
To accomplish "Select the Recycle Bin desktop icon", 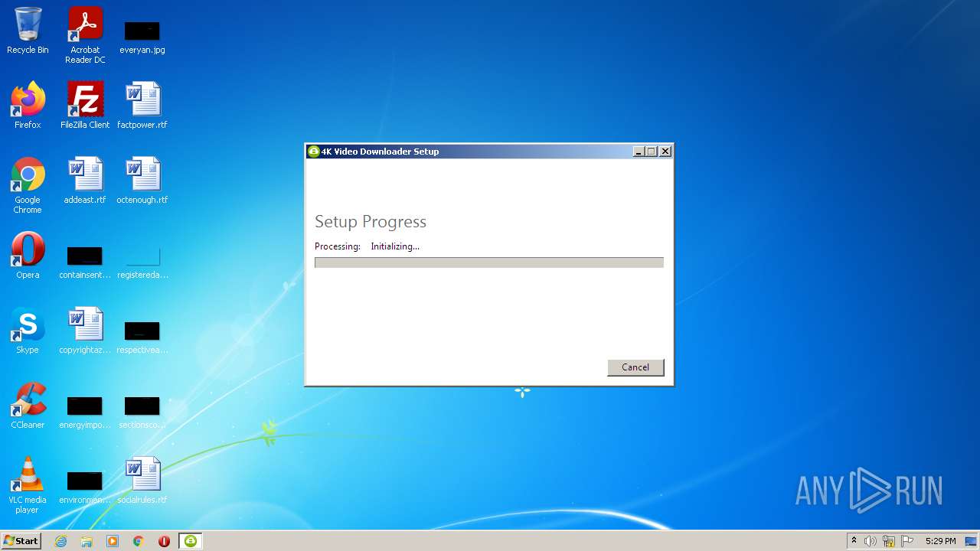I will coord(28,31).
